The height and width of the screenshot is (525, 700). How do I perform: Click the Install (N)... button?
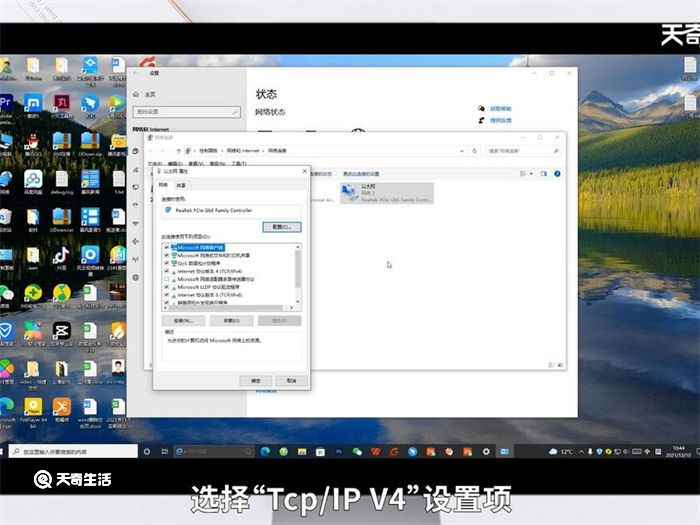pyautogui.click(x=183, y=321)
